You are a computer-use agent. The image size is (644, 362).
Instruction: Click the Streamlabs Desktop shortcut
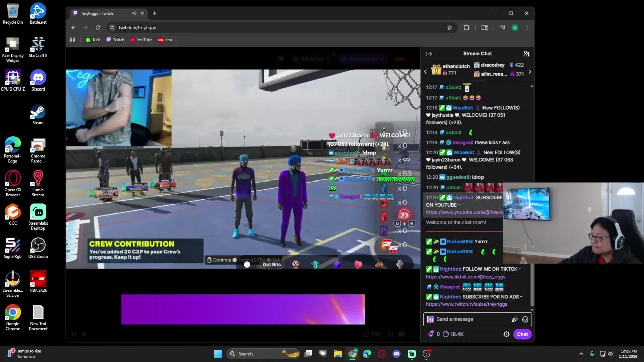[38, 217]
